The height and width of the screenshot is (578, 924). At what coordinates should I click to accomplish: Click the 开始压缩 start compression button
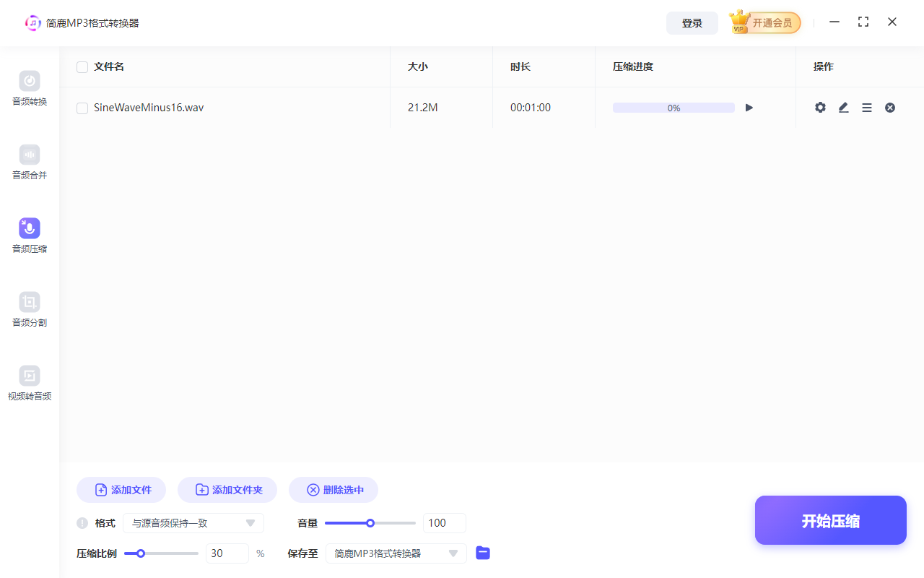coord(830,520)
